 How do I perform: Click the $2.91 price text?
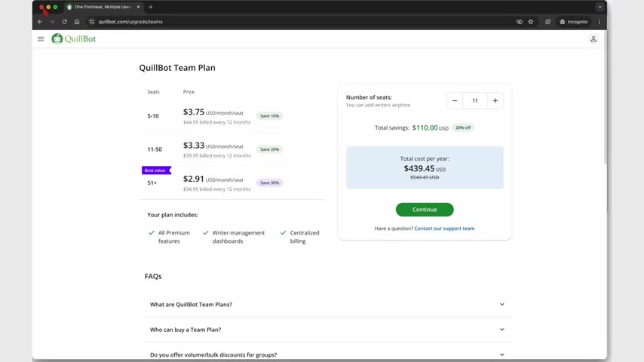(194, 179)
